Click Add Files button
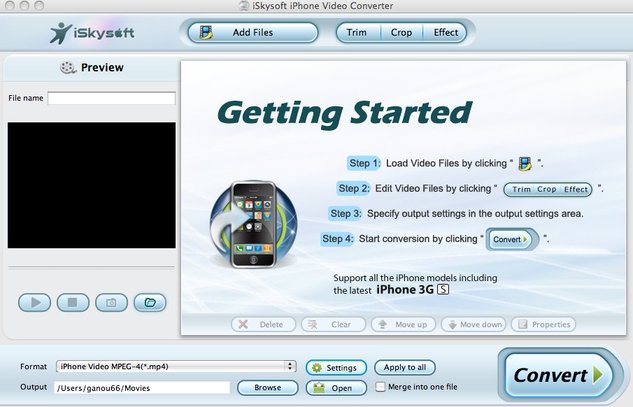 pos(252,33)
